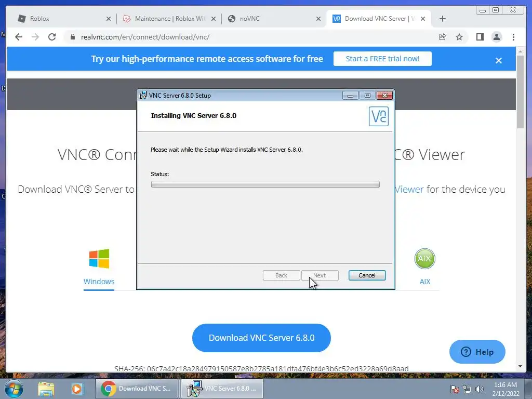Screen dimensions: 532x399
Task: Close the Maintenance Roblox Wiki tab
Action: 214,19
